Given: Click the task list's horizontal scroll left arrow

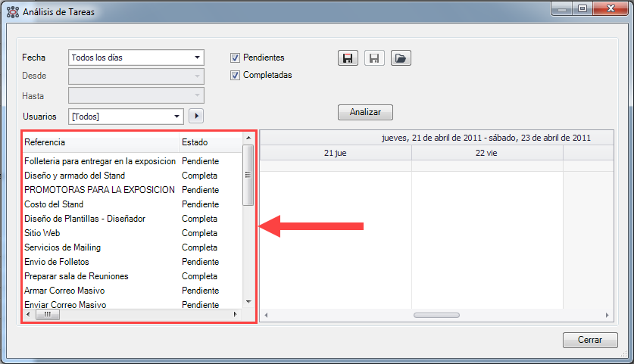Looking at the screenshot, I should click(x=28, y=314).
